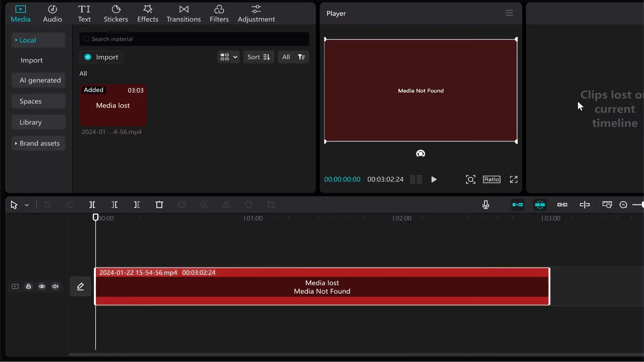The image size is (644, 362).
Task: Lock the video track
Action: click(29, 287)
